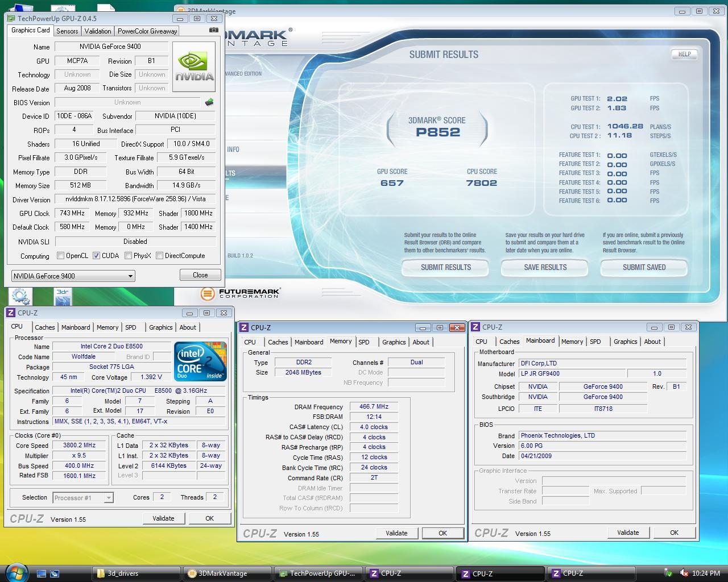This screenshot has height=582, width=728.
Task: Click the CPU SCORE value 7802
Action: 482,183
